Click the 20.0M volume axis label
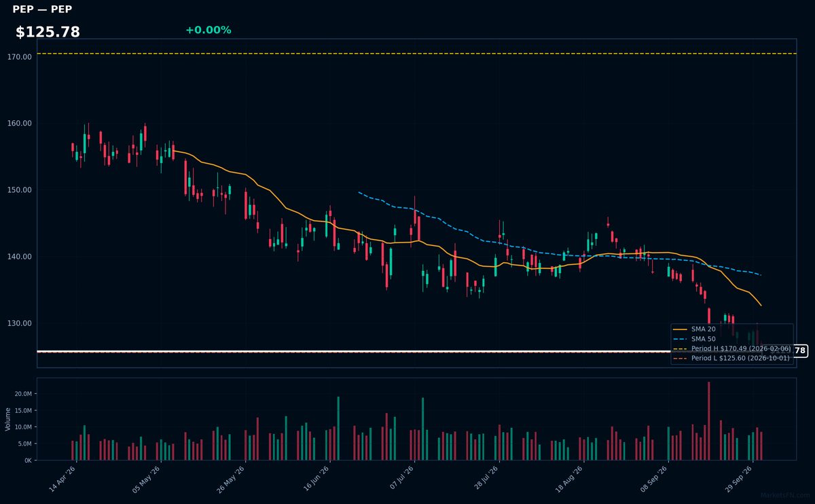The image size is (815, 504). [23, 394]
